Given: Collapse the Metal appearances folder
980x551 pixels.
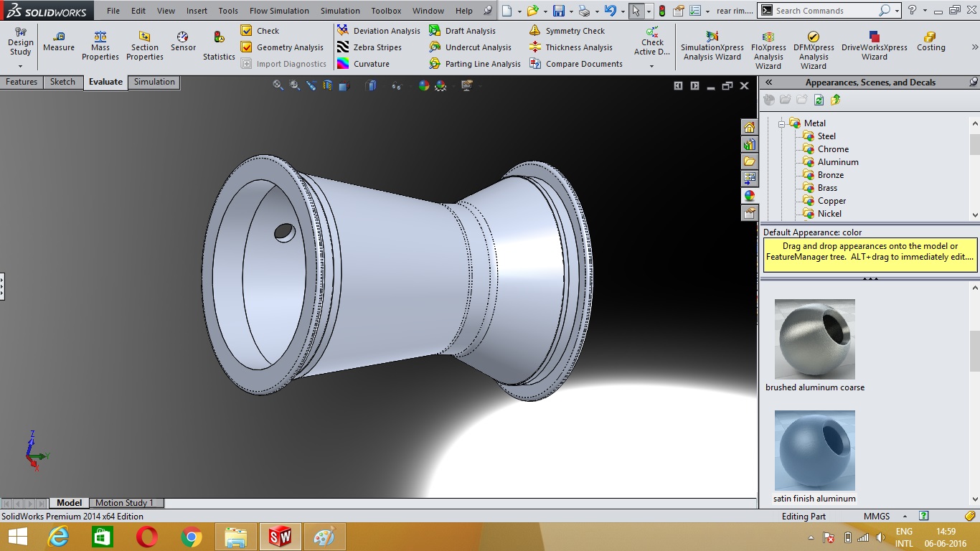Looking at the screenshot, I should 782,123.
